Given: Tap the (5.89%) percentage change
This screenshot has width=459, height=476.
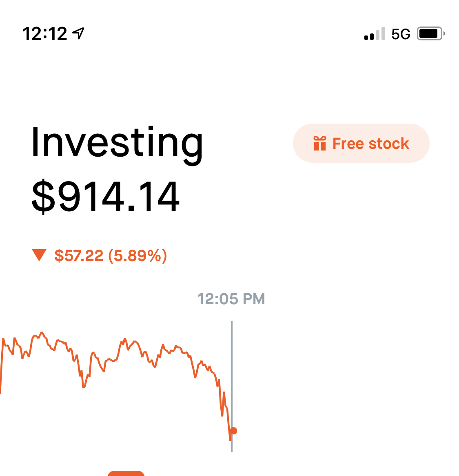Looking at the screenshot, I should [138, 256].
